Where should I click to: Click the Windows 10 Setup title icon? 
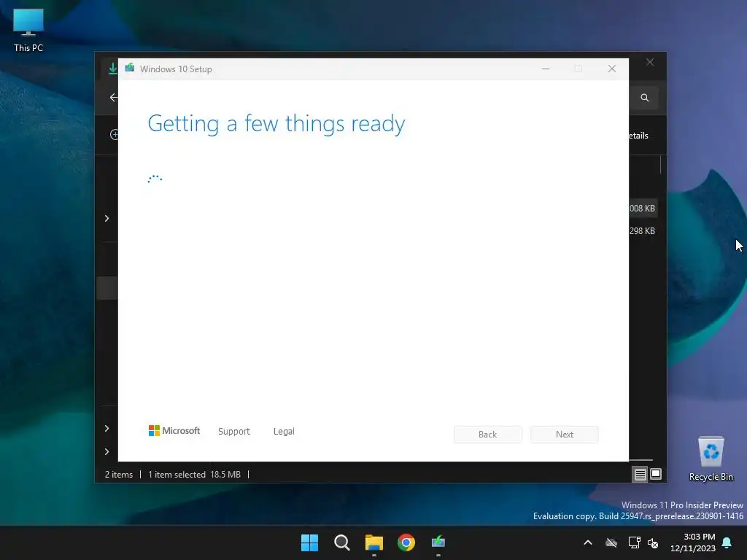pos(130,68)
